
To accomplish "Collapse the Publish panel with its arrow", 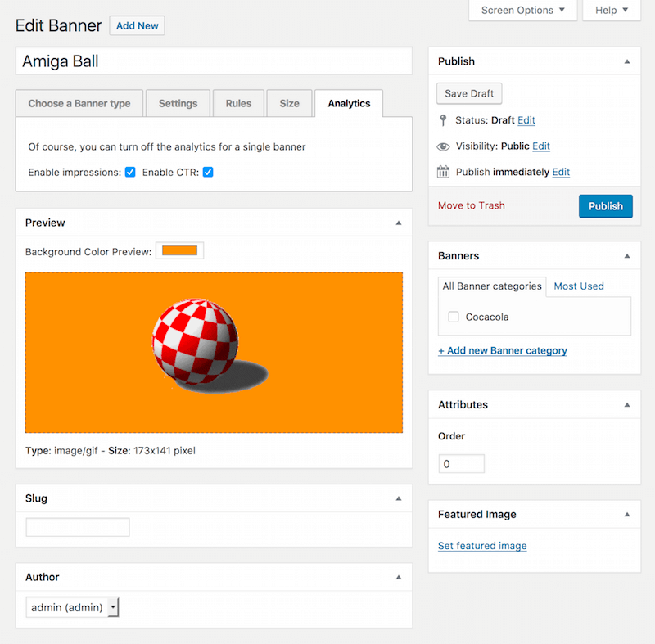I will point(627,61).
